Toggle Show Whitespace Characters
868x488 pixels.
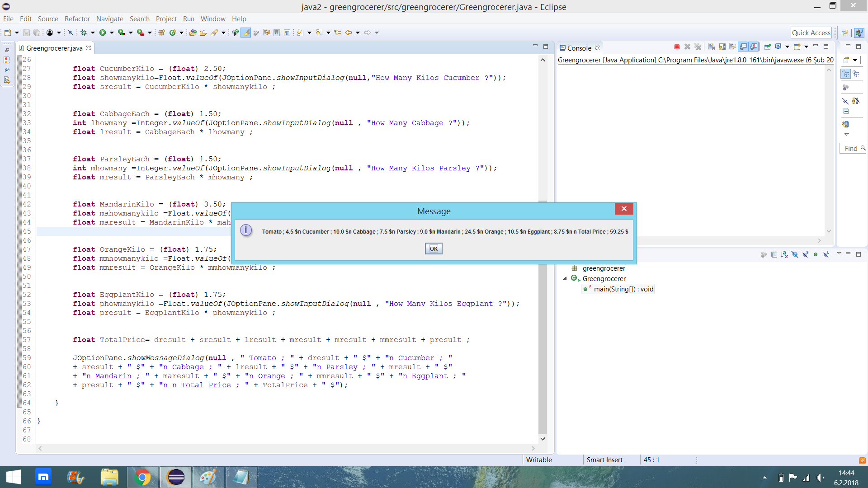287,33
